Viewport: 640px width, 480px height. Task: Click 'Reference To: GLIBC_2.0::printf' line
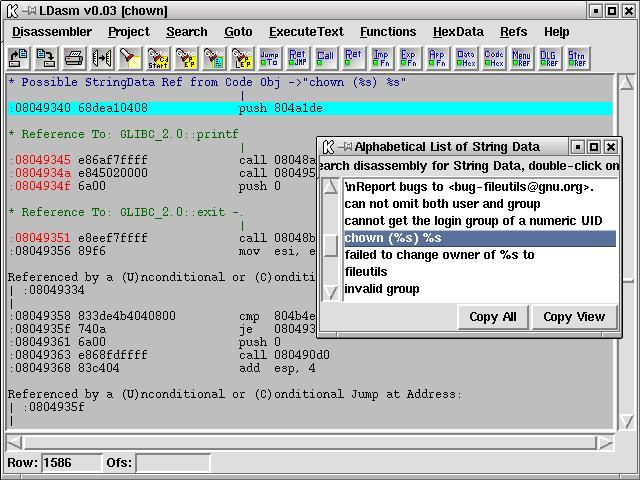point(124,134)
